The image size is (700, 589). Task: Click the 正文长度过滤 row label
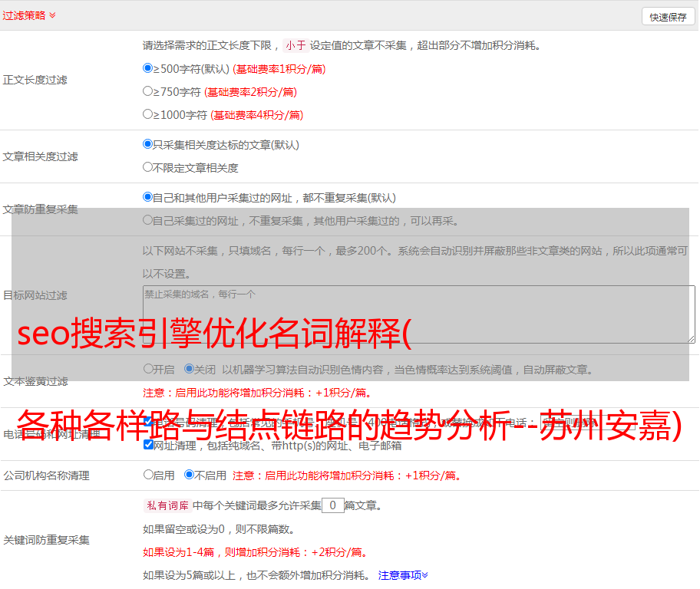pos(35,80)
